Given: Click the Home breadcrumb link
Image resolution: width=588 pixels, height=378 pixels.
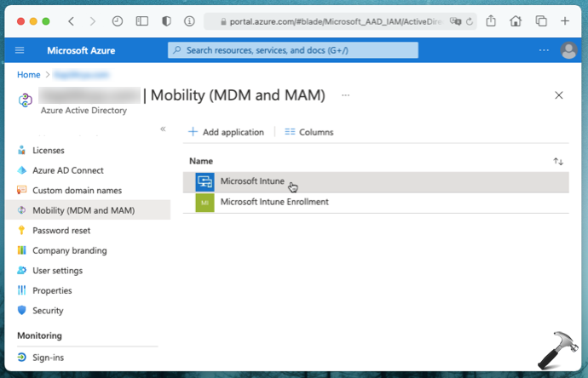Looking at the screenshot, I should (x=29, y=75).
